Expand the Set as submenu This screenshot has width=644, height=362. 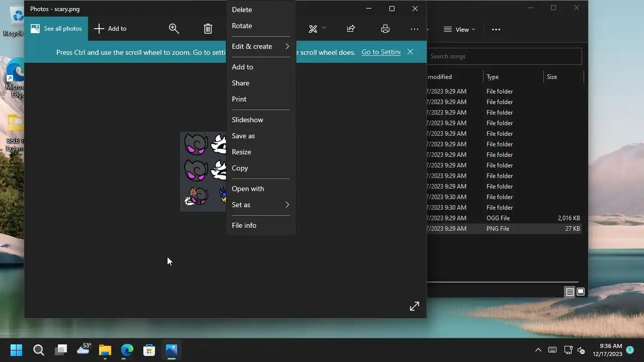click(261, 205)
